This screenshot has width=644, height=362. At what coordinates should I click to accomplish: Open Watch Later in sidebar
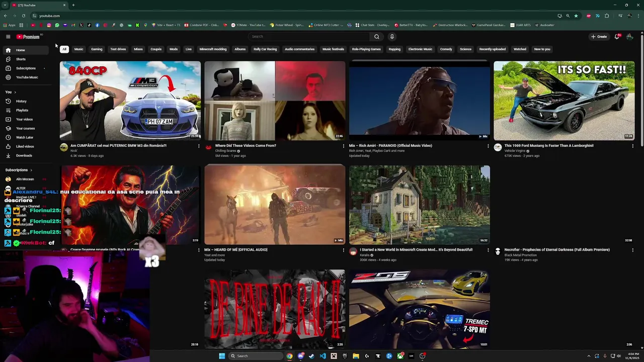25,137
